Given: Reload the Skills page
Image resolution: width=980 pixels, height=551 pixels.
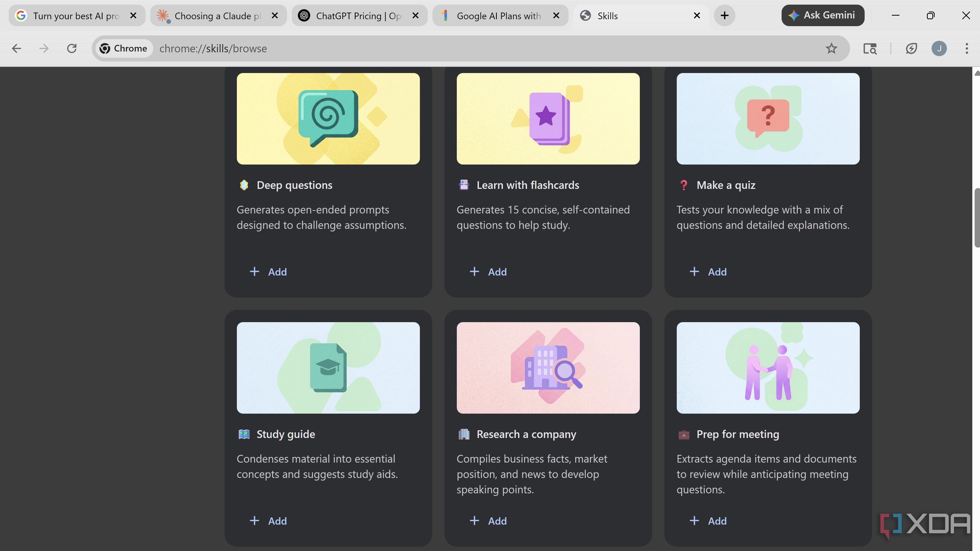Looking at the screenshot, I should point(72,48).
